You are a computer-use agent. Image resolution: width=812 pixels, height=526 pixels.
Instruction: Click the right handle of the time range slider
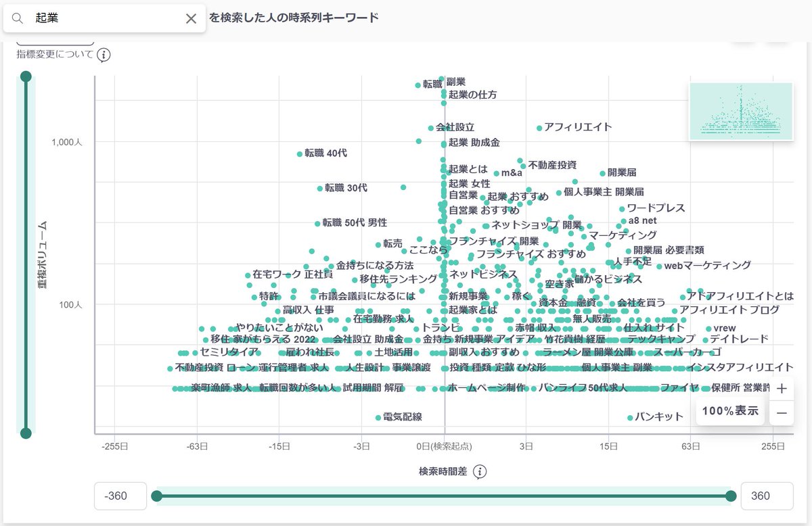pyautogui.click(x=732, y=496)
